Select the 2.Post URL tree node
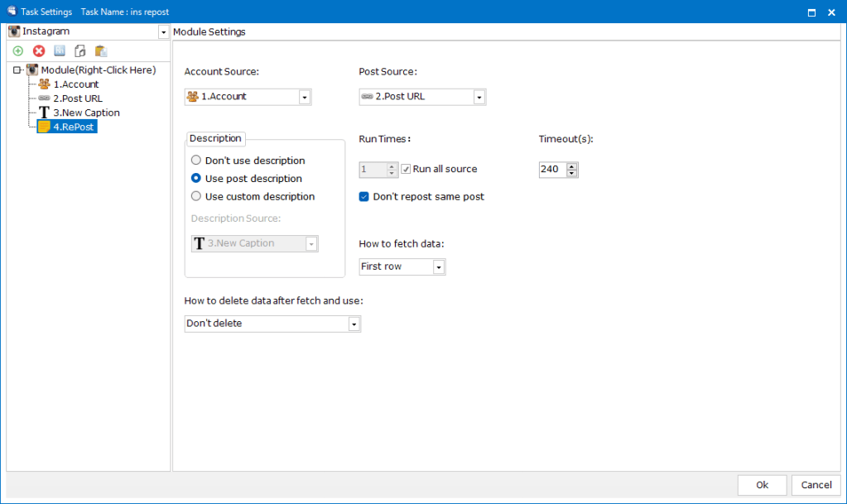Image resolution: width=847 pixels, height=504 pixels. click(77, 98)
